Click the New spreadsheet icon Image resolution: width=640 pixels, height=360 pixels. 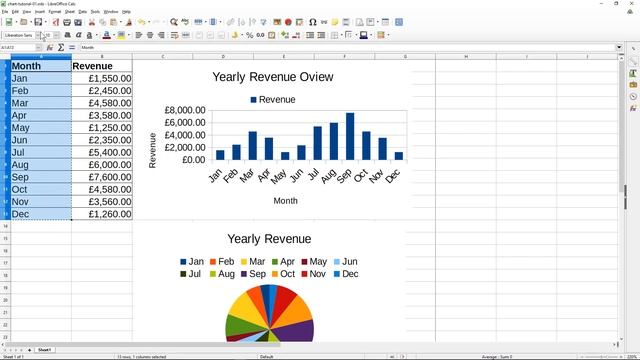pyautogui.click(x=8, y=22)
